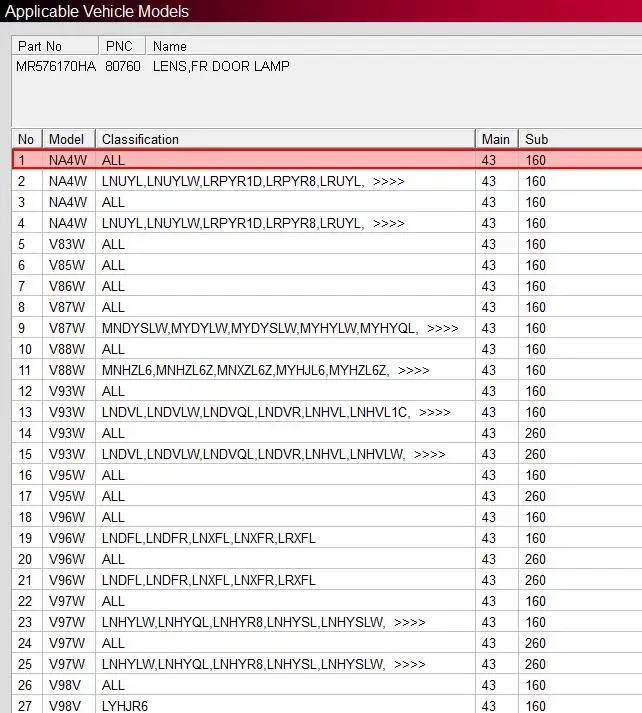Select row 14 V93W sub 260
642x713 pixels.
point(327,433)
